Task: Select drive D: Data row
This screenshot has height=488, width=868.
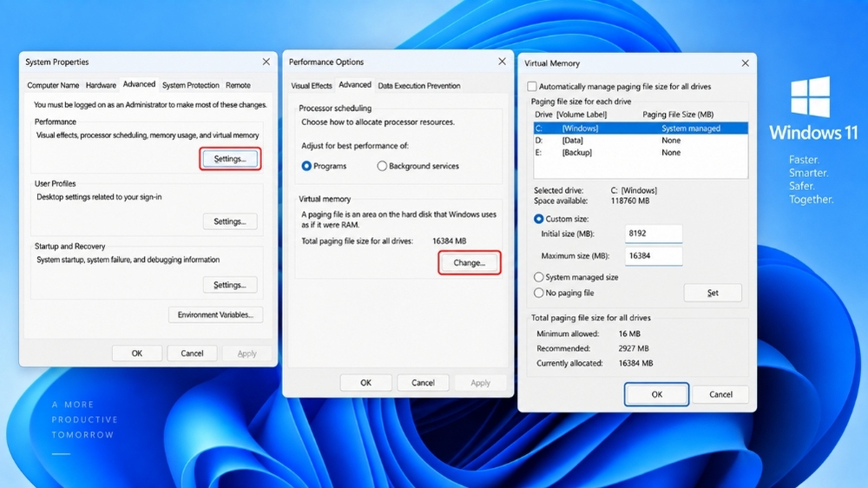Action: [641, 141]
